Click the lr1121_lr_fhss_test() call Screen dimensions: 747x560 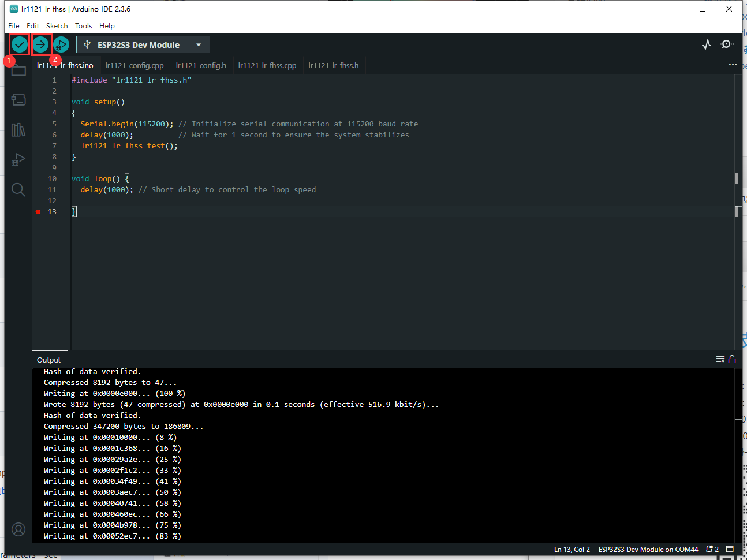tap(129, 146)
